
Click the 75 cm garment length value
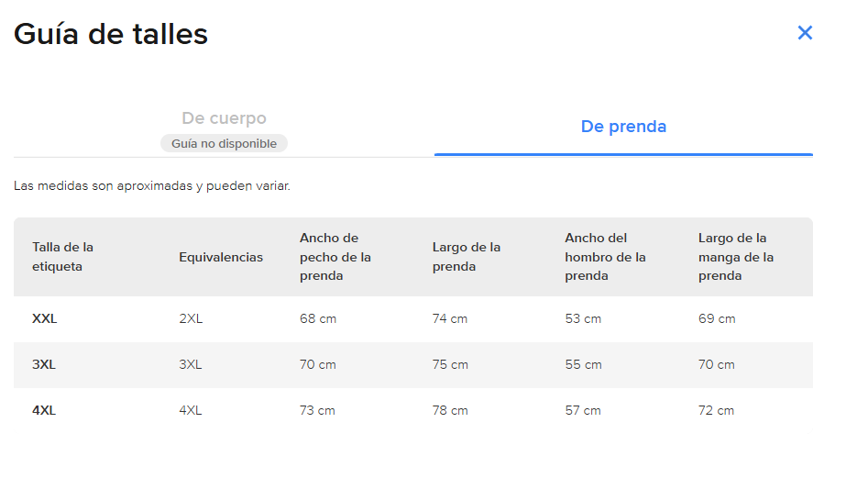click(x=450, y=364)
